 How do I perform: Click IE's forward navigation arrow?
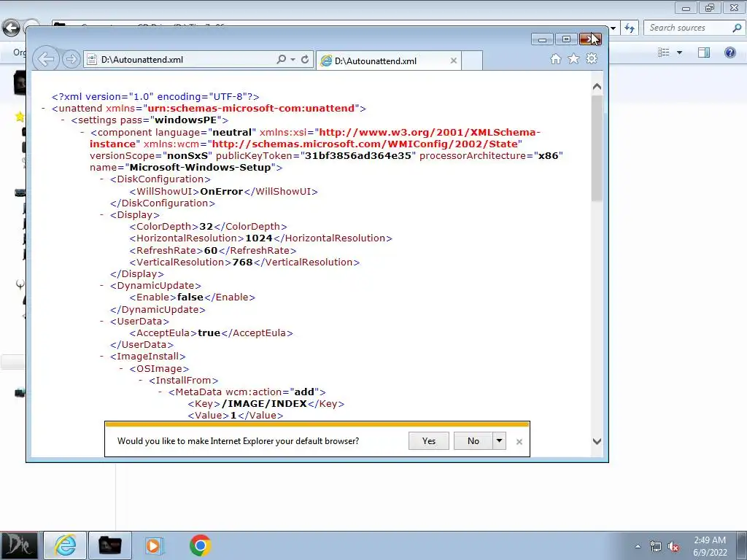coord(71,59)
